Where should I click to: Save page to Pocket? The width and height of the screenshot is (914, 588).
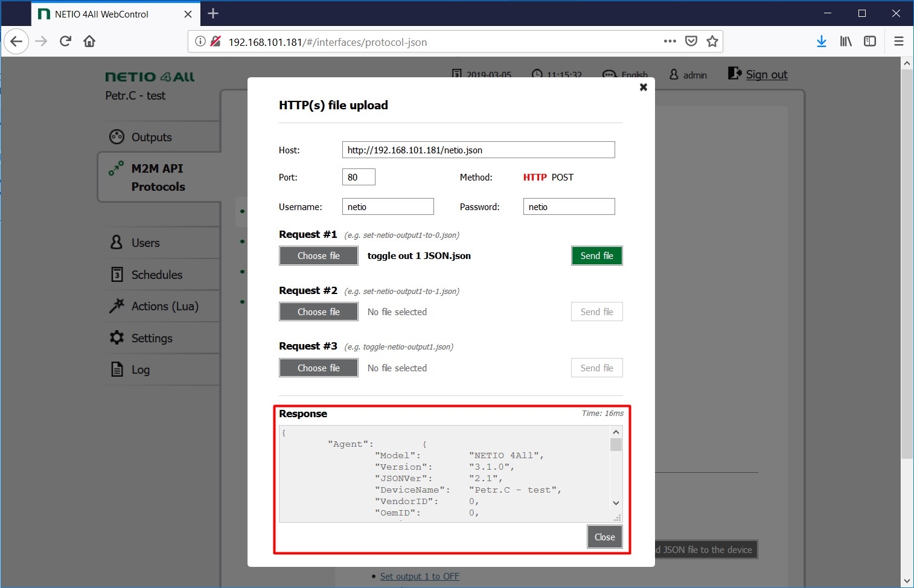click(691, 41)
